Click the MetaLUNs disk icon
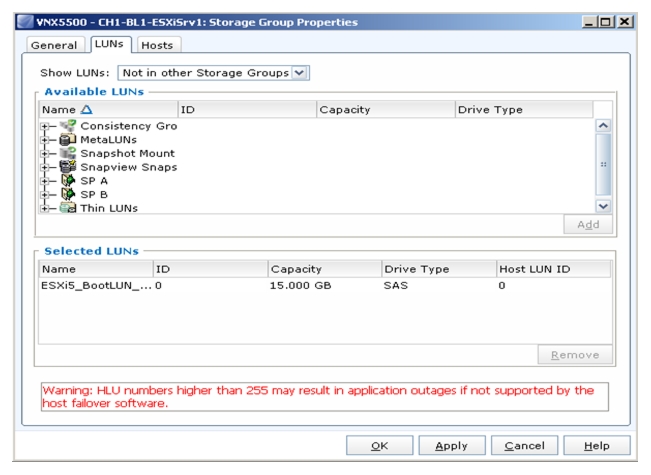This screenshot has height=475, width=651. pos(68,139)
